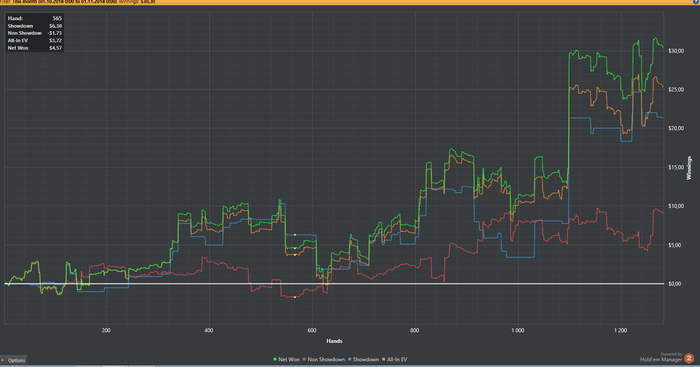Toggle the Showdown legend entry
The height and width of the screenshot is (367, 700).
click(x=363, y=359)
